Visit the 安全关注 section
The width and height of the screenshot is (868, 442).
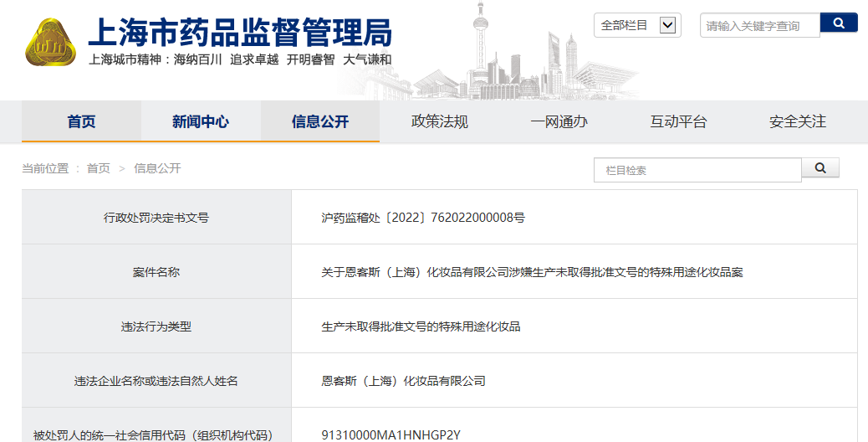(x=797, y=122)
